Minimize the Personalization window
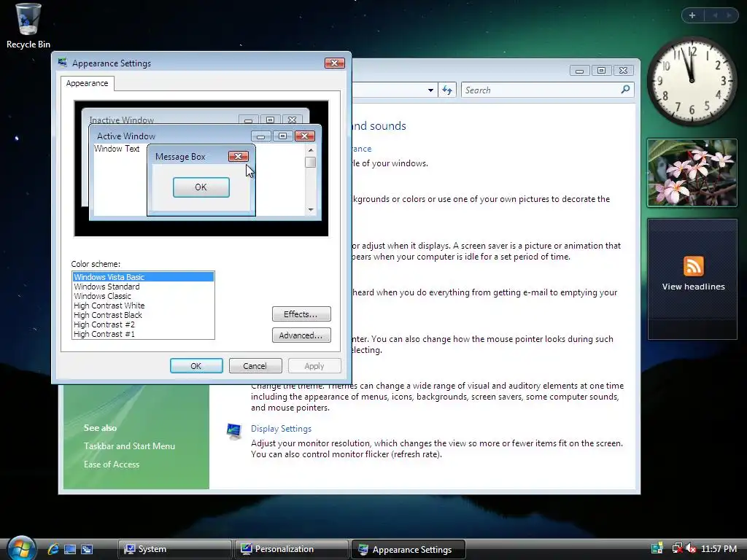 click(x=579, y=71)
